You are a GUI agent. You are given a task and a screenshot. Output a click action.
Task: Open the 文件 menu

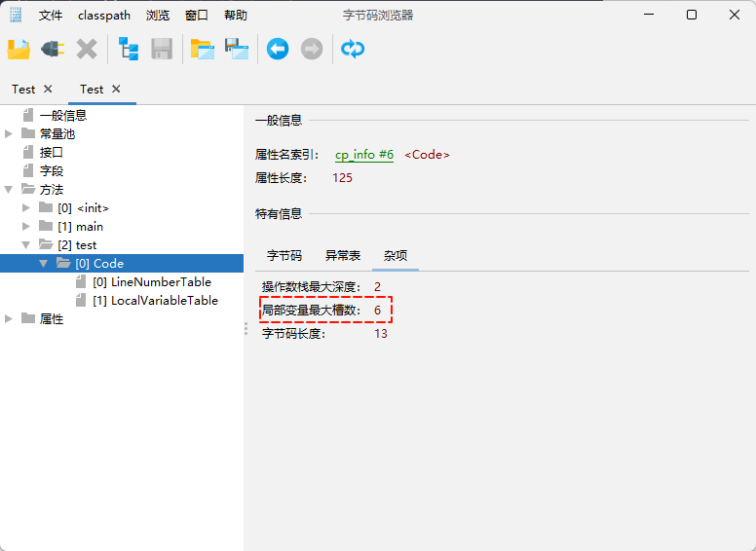point(51,16)
